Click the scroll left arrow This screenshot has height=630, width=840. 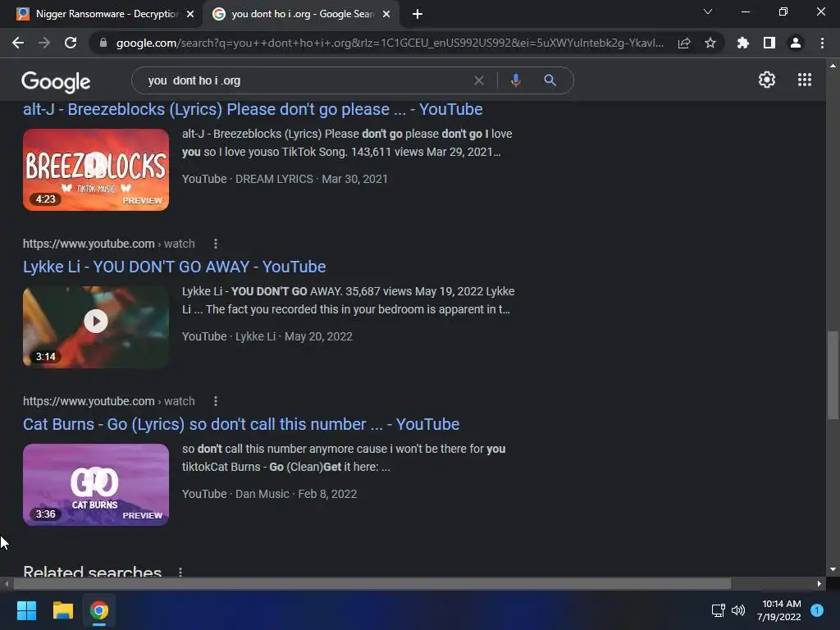(7, 583)
